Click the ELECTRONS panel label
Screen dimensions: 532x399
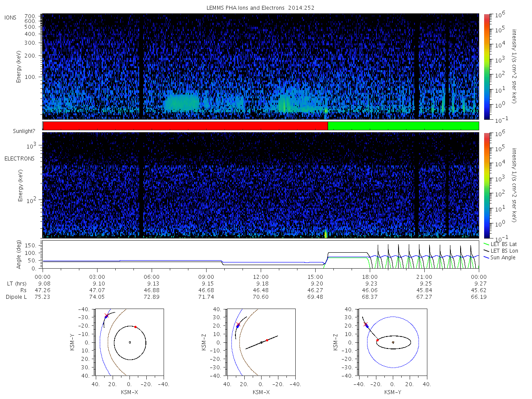point(19,158)
